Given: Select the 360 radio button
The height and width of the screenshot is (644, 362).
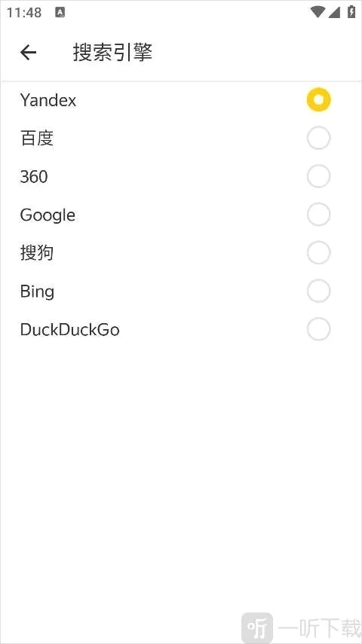Looking at the screenshot, I should (318, 176).
